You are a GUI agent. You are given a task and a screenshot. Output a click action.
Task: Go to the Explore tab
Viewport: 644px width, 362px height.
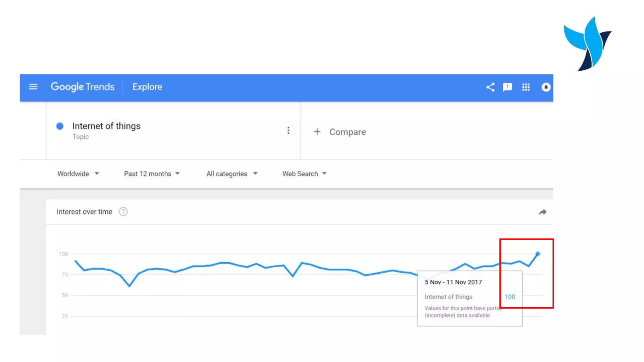coord(147,87)
